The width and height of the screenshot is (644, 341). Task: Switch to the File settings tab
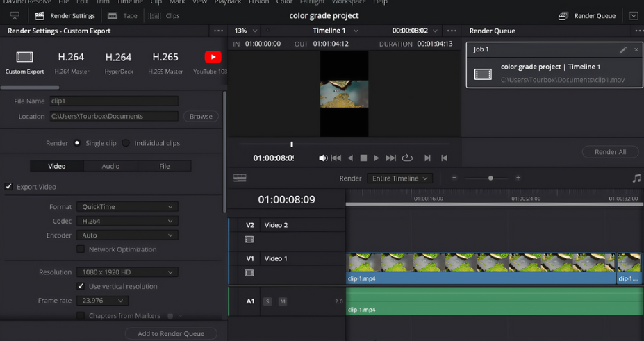(x=164, y=166)
